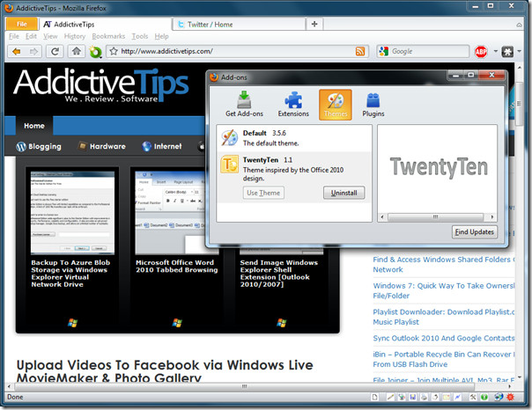Click the blue floppy disk status icon
Image resolution: width=532 pixels, height=410 pixels.
(x=413, y=397)
